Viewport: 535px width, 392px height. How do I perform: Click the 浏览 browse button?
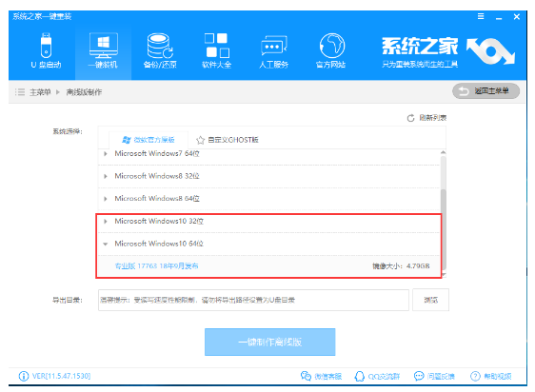[x=430, y=300]
